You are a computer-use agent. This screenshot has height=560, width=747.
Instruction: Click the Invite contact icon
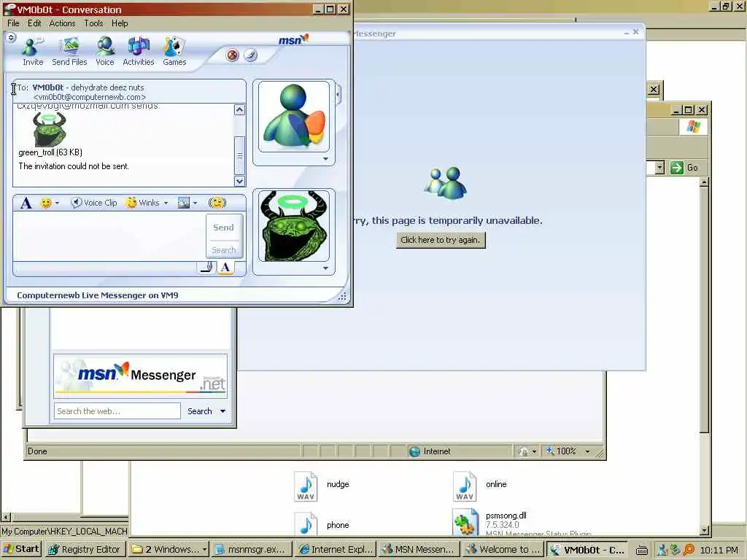(x=32, y=51)
